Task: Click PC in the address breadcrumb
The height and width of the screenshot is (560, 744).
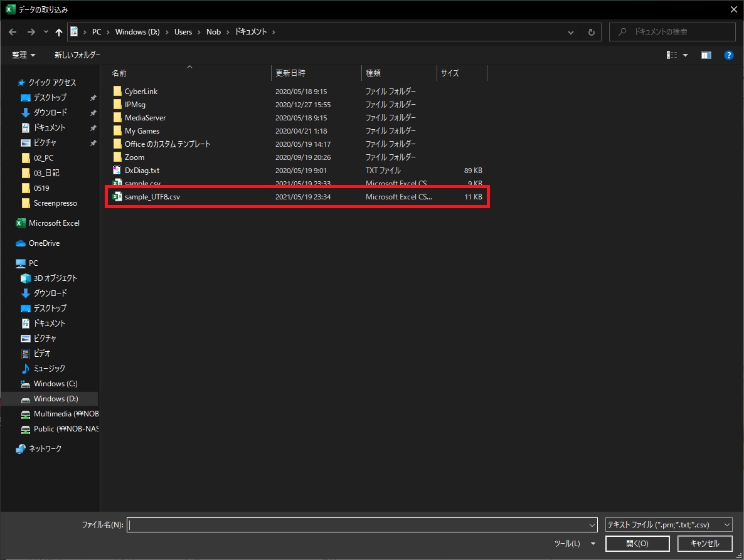Action: pos(97,32)
